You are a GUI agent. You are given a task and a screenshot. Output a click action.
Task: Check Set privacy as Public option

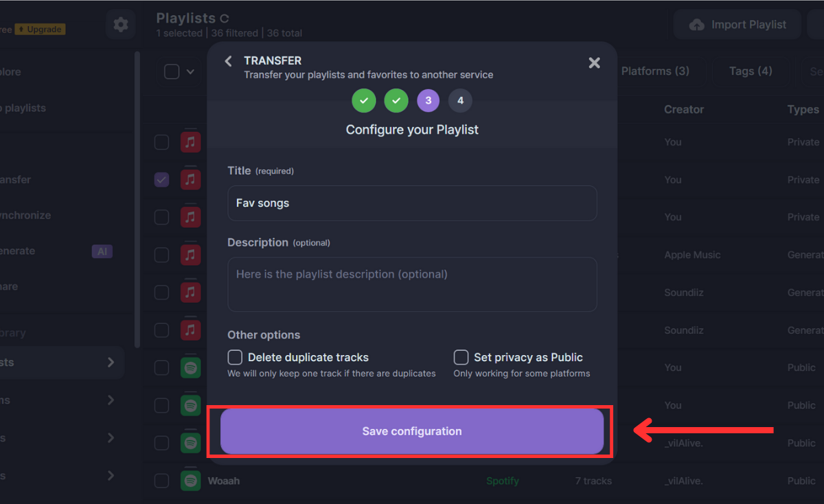coord(461,357)
